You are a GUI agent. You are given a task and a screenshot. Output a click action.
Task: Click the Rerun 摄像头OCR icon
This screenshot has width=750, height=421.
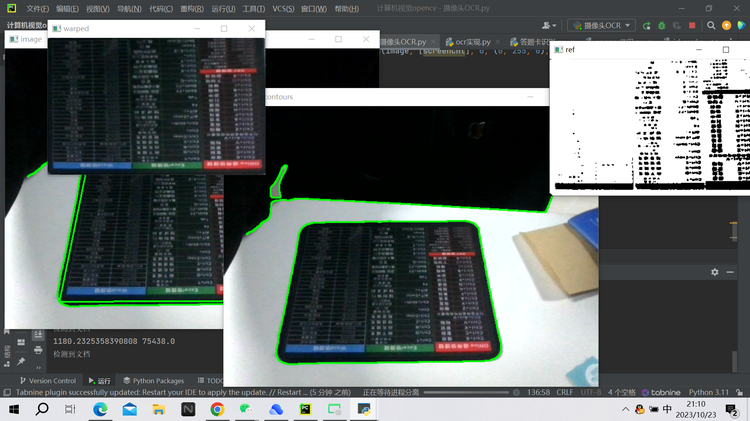tap(647, 25)
